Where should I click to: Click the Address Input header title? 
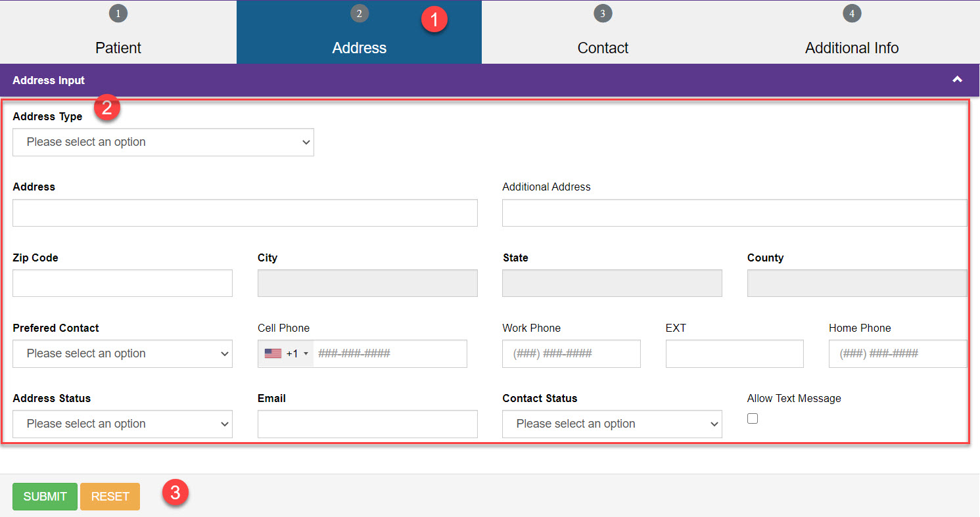click(49, 80)
